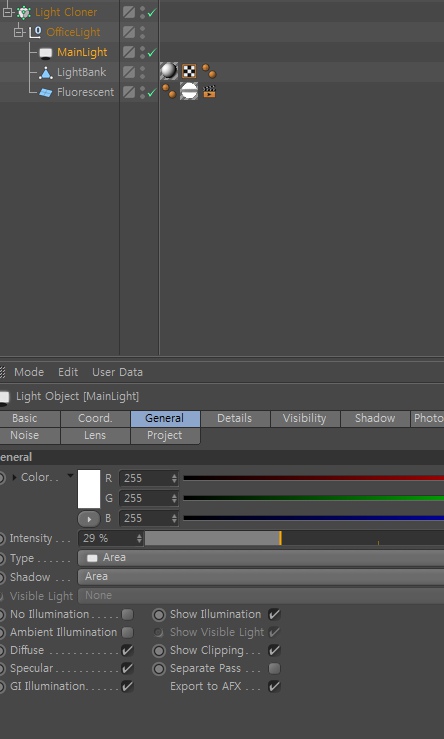Click the sphere material tag on LightBank

click(x=169, y=71)
